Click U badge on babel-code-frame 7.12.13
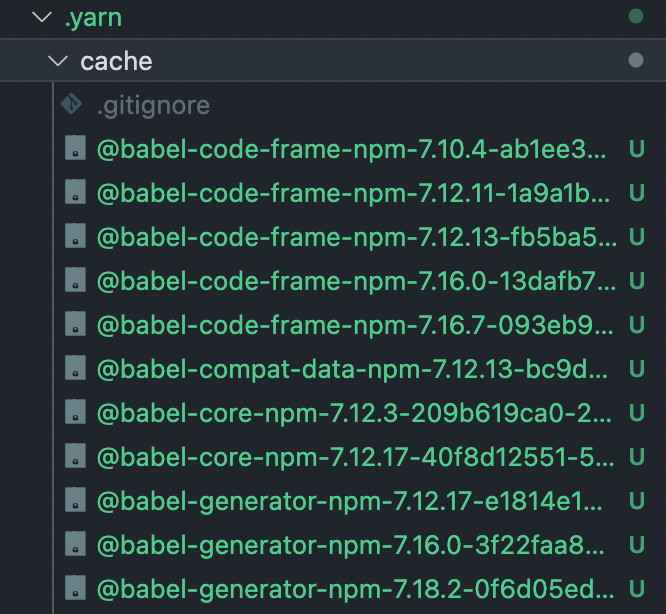The image size is (666, 614). 637,237
